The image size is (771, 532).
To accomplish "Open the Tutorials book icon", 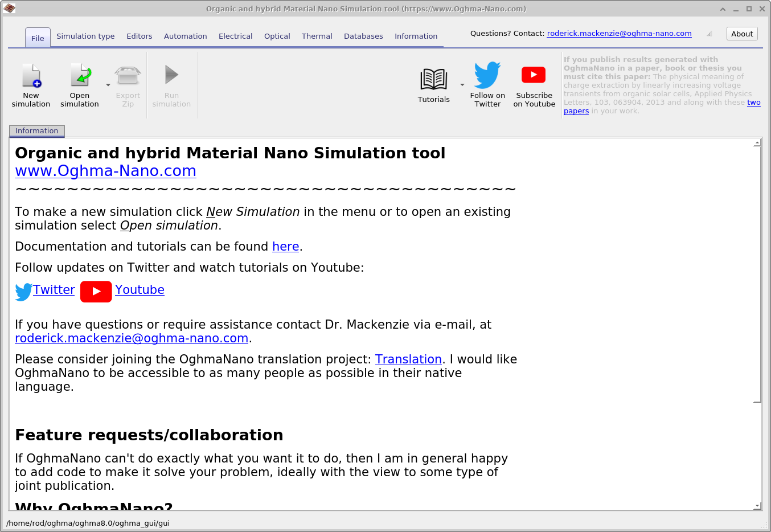I will coord(433,80).
